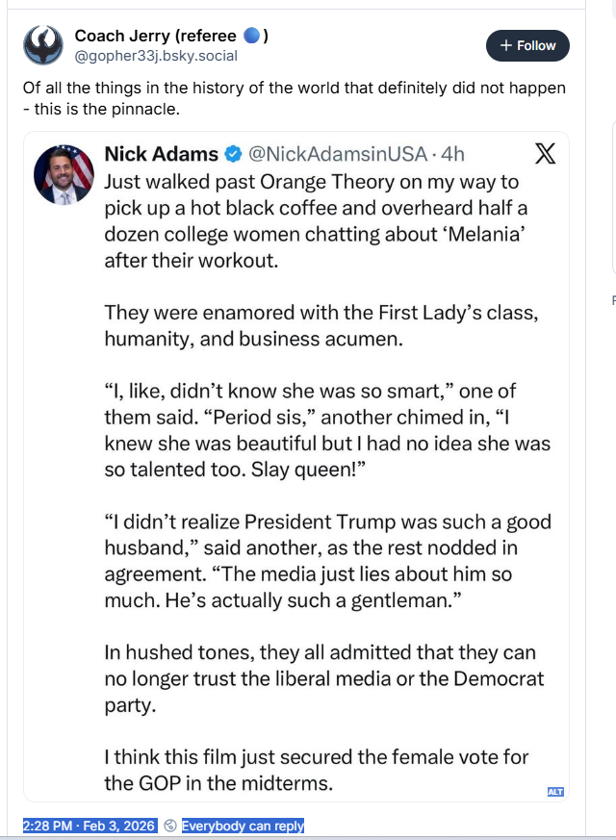This screenshot has width=616, height=840.
Task: Click the partial card peeking at the right edge
Action: pyautogui.click(x=612, y=298)
